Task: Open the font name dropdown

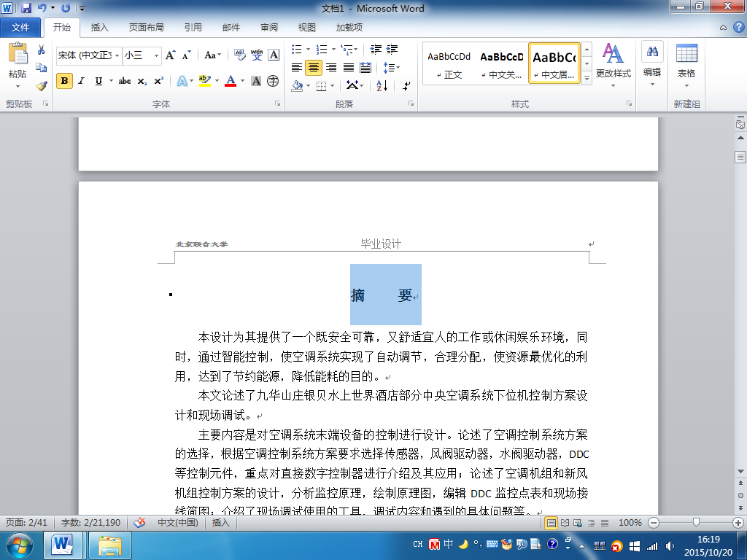Action: 117,55
